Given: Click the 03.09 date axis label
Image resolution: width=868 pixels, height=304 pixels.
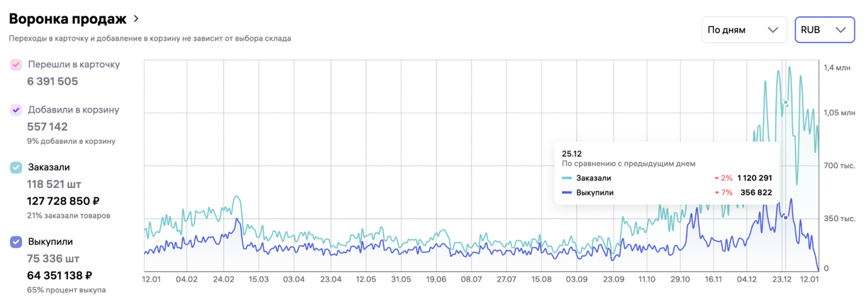Looking at the screenshot, I should click(x=577, y=279).
